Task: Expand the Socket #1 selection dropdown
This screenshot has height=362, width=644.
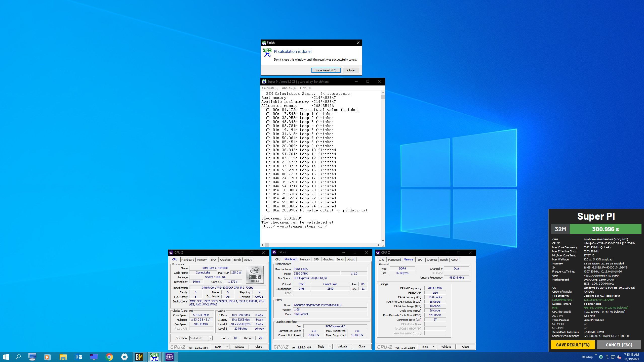Action: (x=210, y=338)
